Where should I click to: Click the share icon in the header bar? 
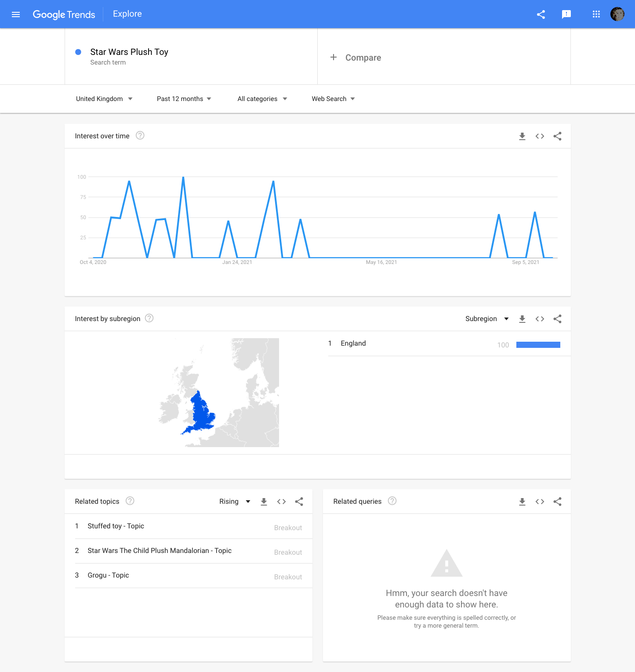click(x=541, y=14)
